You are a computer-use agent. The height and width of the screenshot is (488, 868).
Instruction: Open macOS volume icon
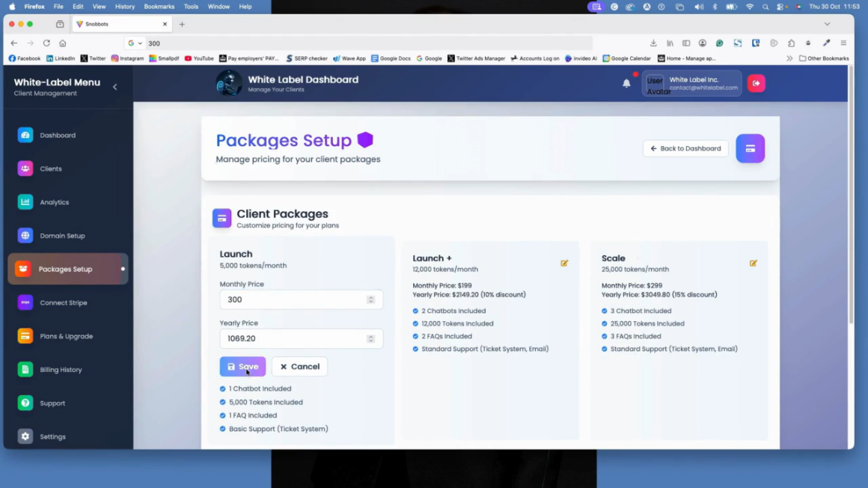click(699, 7)
